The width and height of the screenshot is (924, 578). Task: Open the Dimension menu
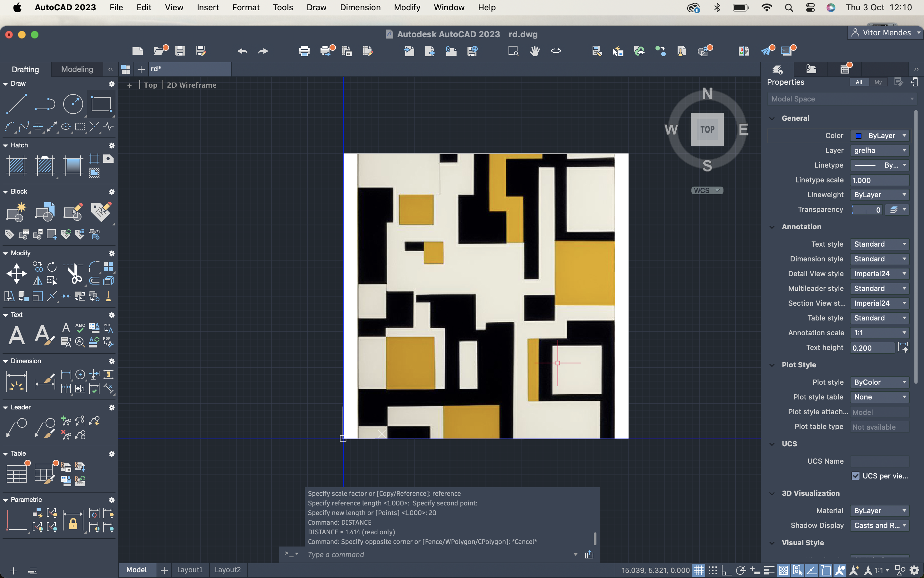[x=360, y=8]
